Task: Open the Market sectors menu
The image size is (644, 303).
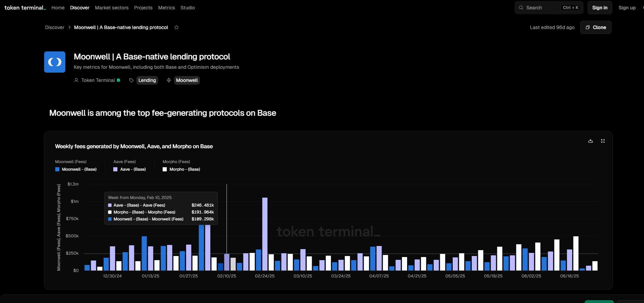Action: [112, 8]
